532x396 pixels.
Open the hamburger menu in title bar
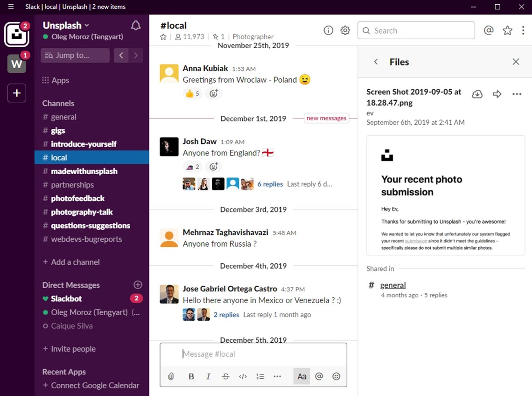[x=11, y=7]
